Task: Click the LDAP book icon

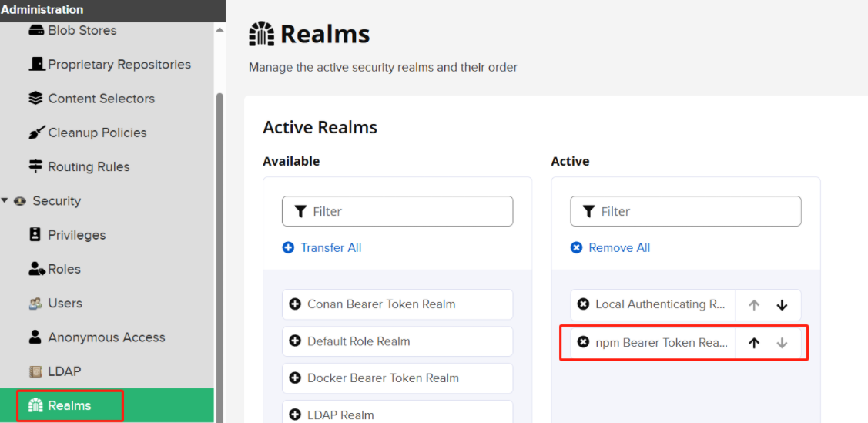Action: point(35,372)
